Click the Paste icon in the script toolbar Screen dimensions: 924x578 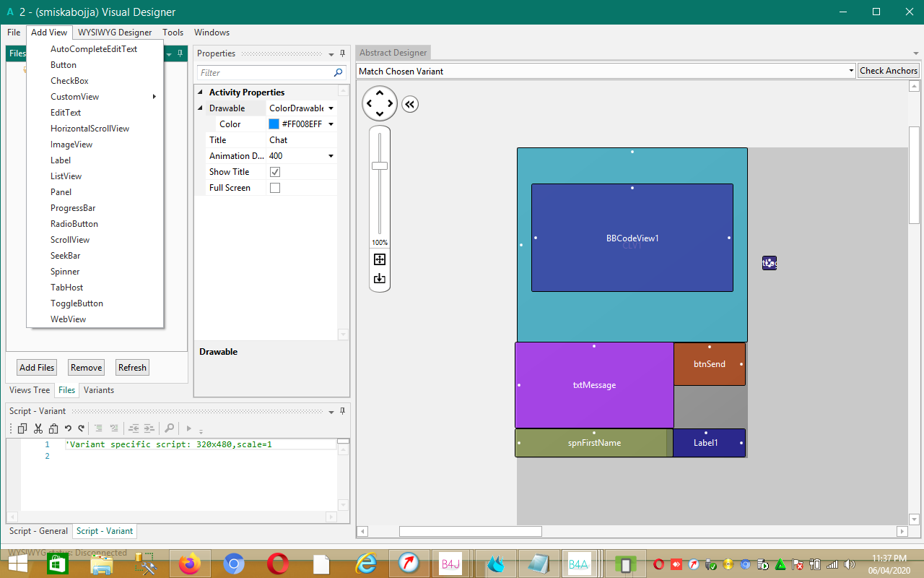tap(53, 428)
